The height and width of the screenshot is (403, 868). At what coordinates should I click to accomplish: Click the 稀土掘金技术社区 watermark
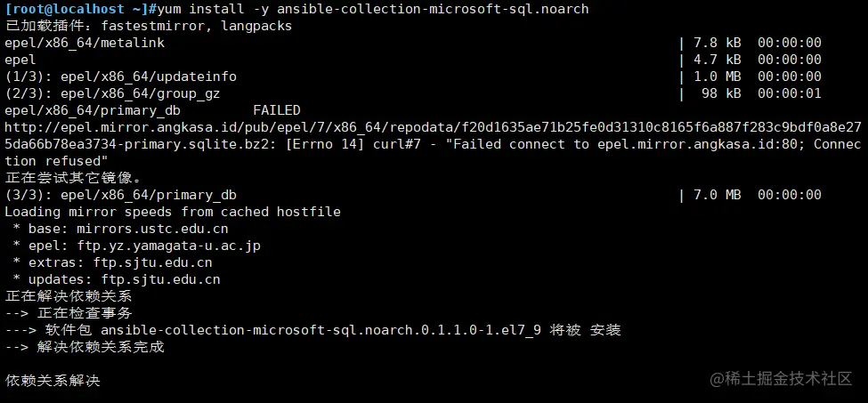pyautogui.click(x=781, y=379)
